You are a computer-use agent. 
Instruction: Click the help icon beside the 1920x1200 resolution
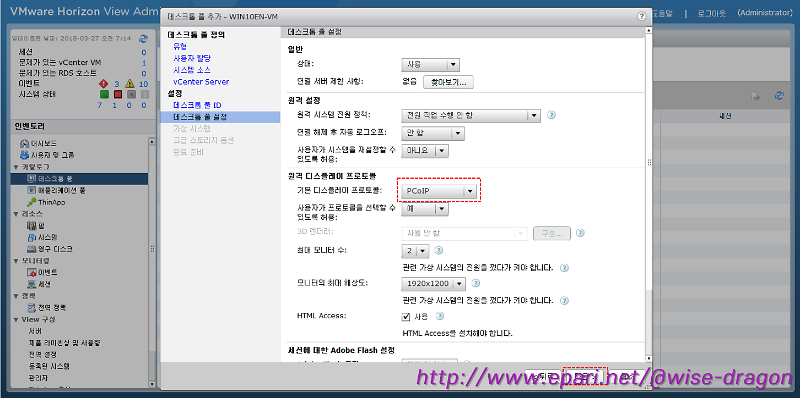coord(476,283)
